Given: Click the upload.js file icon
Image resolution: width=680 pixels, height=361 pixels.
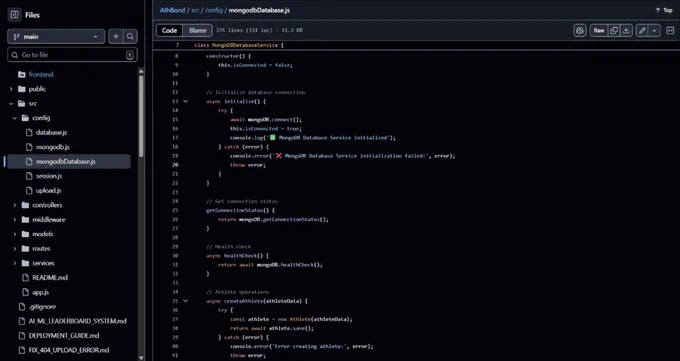Looking at the screenshot, I should (29, 190).
